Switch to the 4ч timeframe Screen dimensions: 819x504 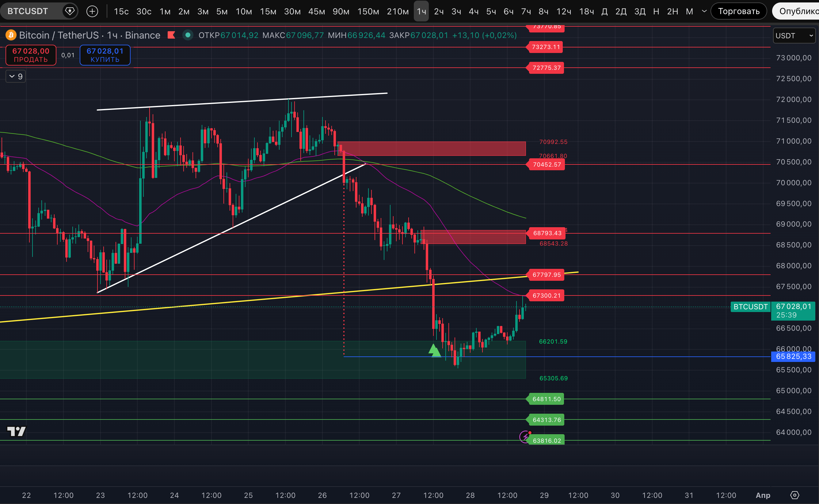[473, 11]
